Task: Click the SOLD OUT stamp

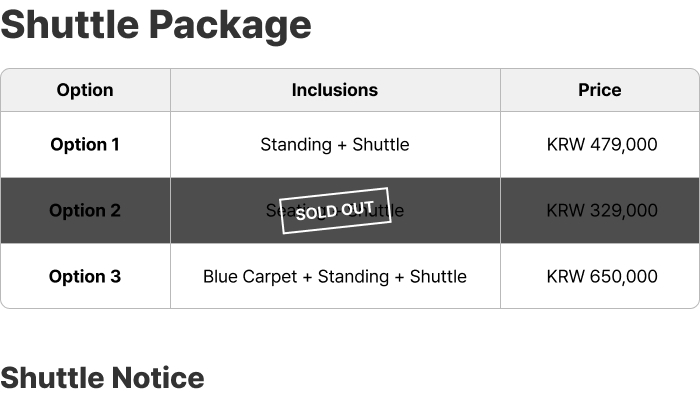Action: tap(335, 211)
